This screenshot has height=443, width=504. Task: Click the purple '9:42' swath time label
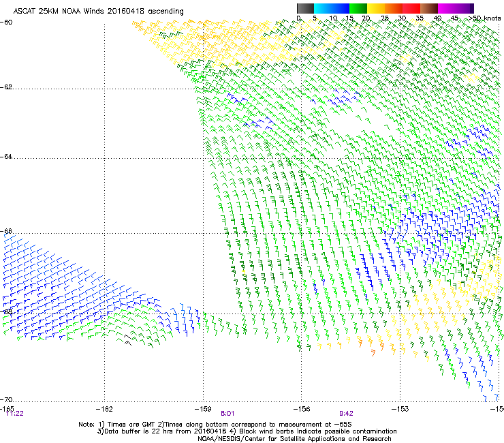[x=346, y=414]
